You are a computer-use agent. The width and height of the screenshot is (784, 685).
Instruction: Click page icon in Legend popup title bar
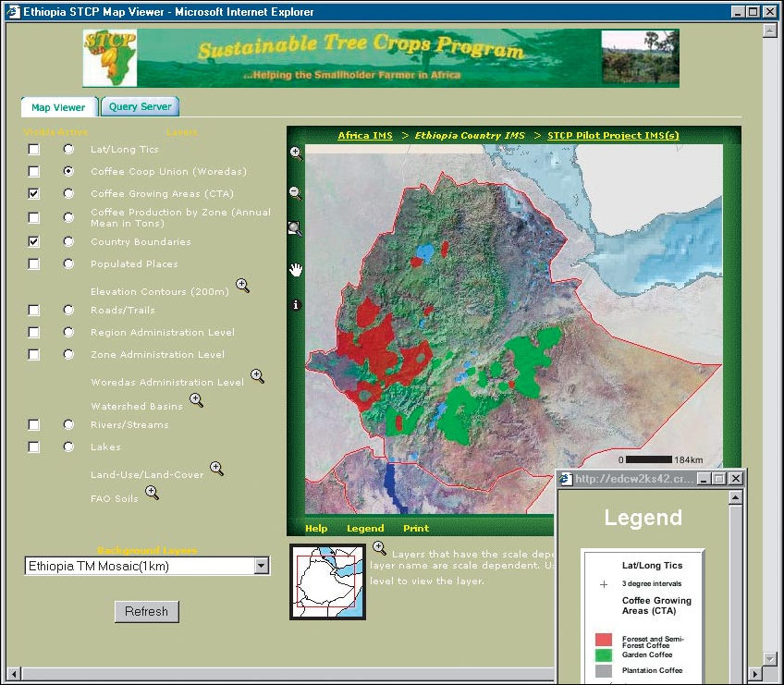[x=567, y=479]
